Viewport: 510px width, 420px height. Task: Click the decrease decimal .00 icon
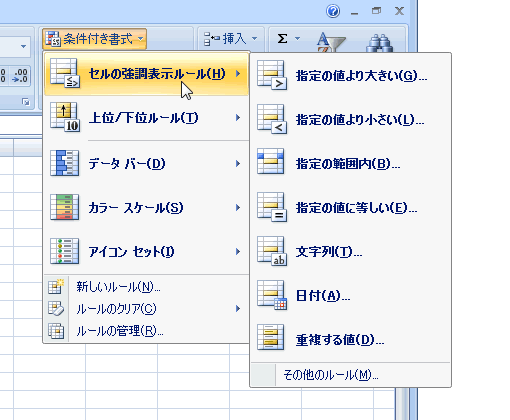click(x=20, y=75)
